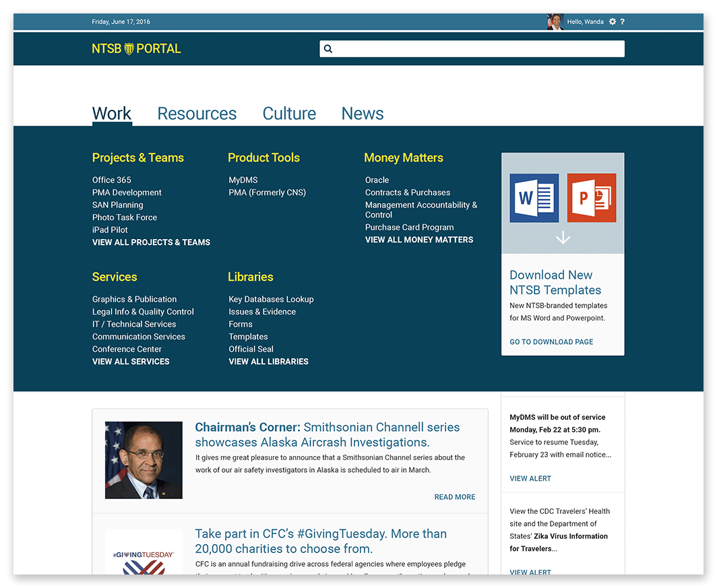717x588 pixels.
Task: Open Conference Center
Action: pyautogui.click(x=127, y=349)
